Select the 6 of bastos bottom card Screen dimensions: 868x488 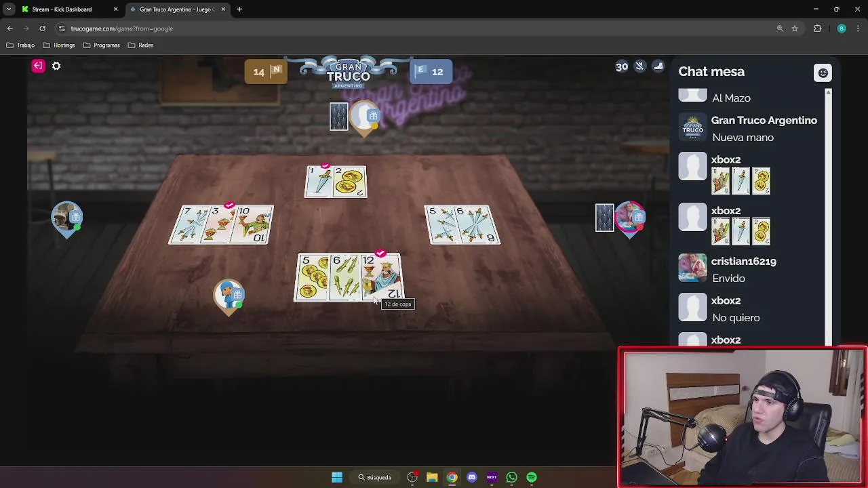344,277
